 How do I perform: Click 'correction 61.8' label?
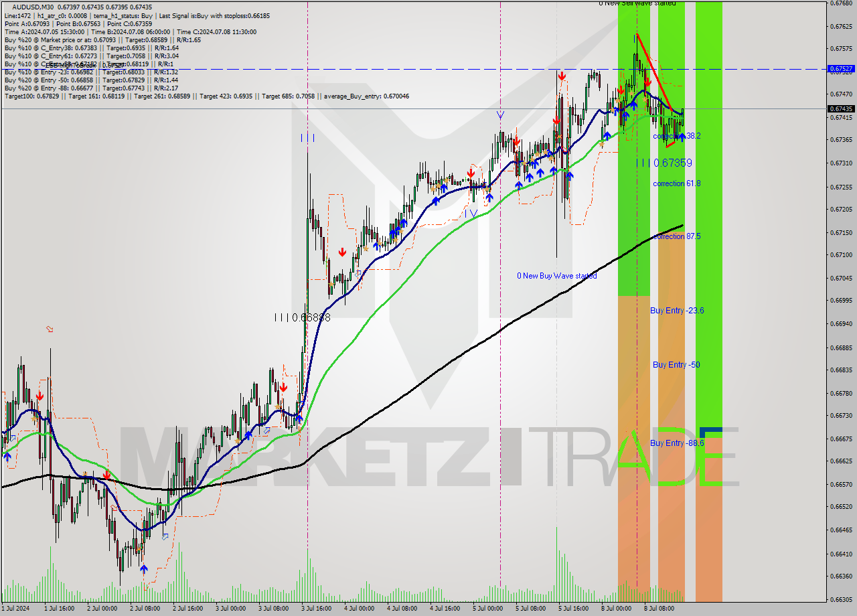tap(677, 183)
